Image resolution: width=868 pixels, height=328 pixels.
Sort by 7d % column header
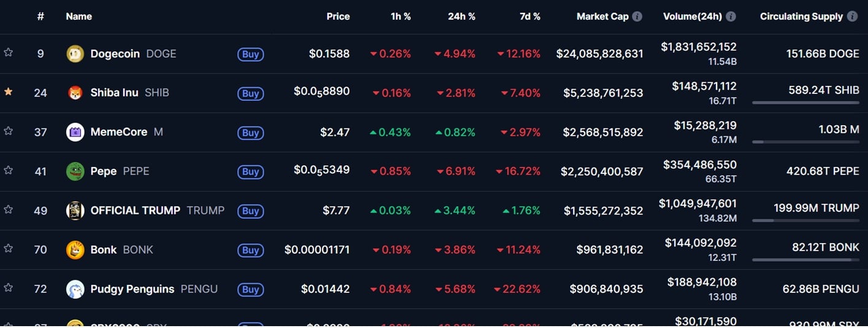[530, 17]
